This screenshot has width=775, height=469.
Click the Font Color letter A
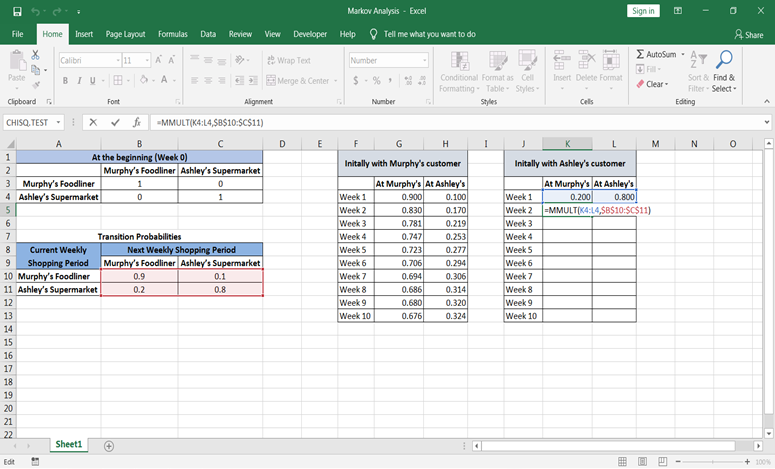[x=164, y=80]
